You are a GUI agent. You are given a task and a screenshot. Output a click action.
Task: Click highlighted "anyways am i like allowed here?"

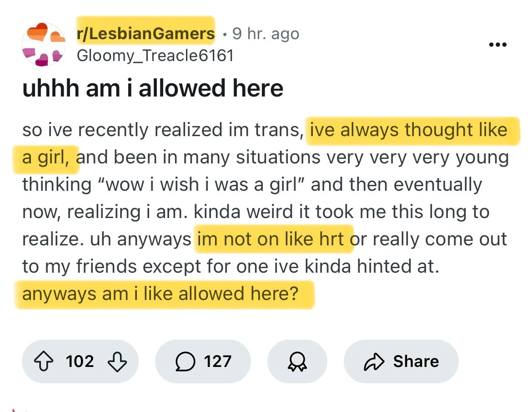tap(161, 294)
